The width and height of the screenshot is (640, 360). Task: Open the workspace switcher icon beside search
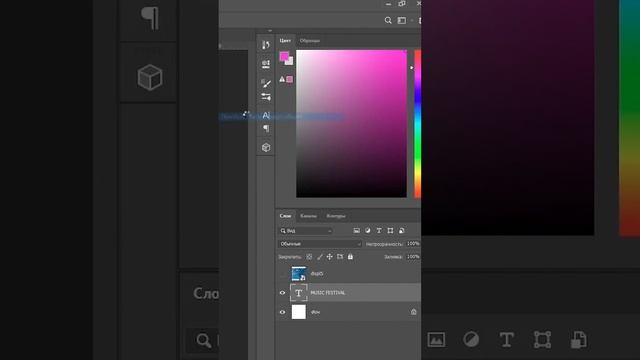[x=402, y=20]
